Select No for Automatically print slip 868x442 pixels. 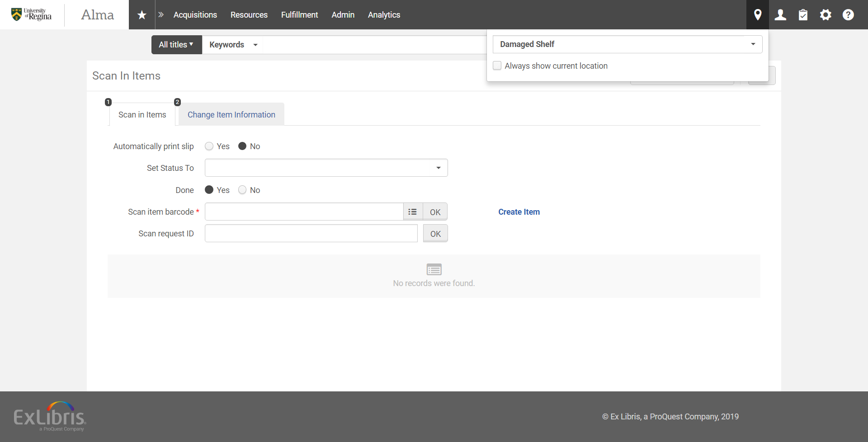[242, 146]
